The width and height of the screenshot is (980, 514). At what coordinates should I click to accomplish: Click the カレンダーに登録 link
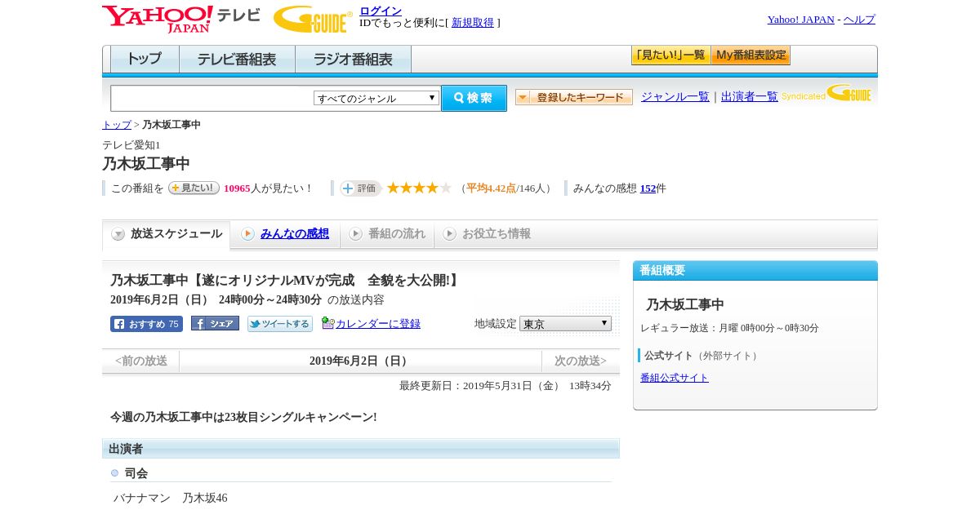[x=378, y=324]
